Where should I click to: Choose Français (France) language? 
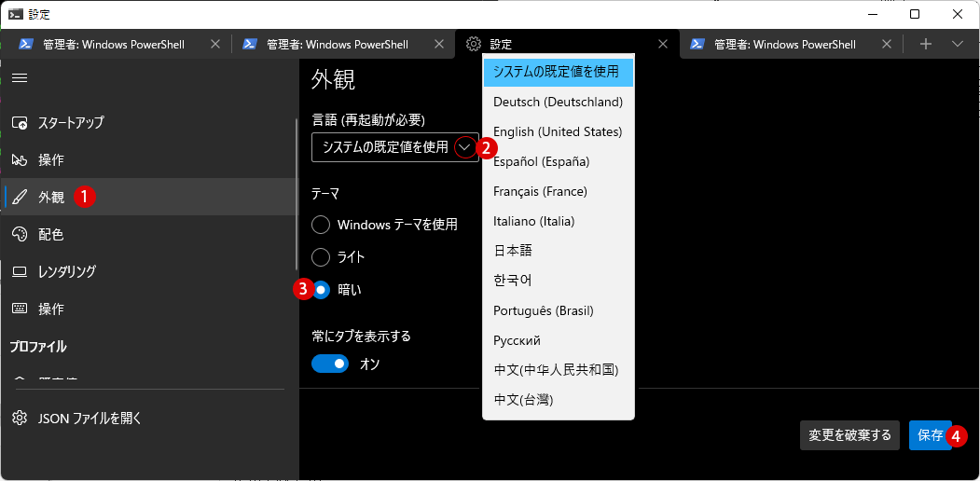[x=559, y=191]
